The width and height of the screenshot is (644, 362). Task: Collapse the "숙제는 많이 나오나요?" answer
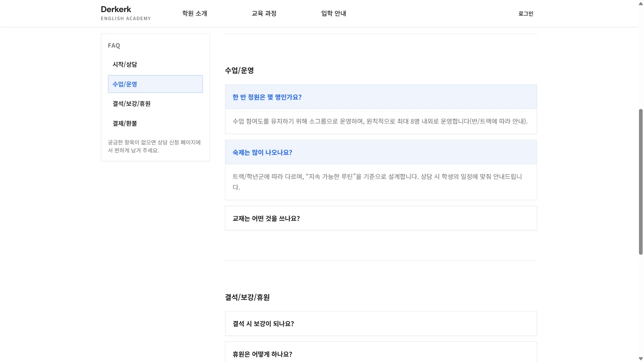(x=262, y=152)
